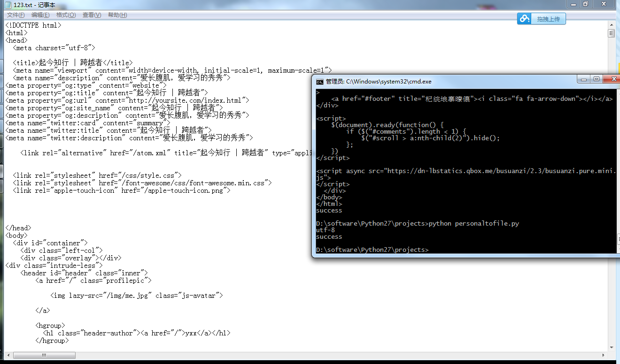Image resolution: width=620 pixels, height=364 pixels.
Task: Click the '<div class="left-col">' line
Action: [x=62, y=250]
